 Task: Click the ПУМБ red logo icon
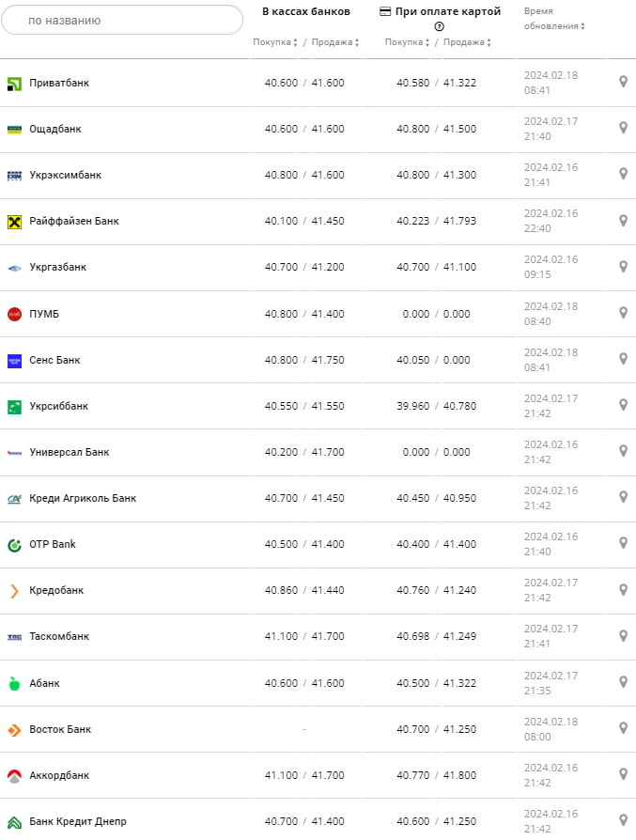tap(14, 314)
